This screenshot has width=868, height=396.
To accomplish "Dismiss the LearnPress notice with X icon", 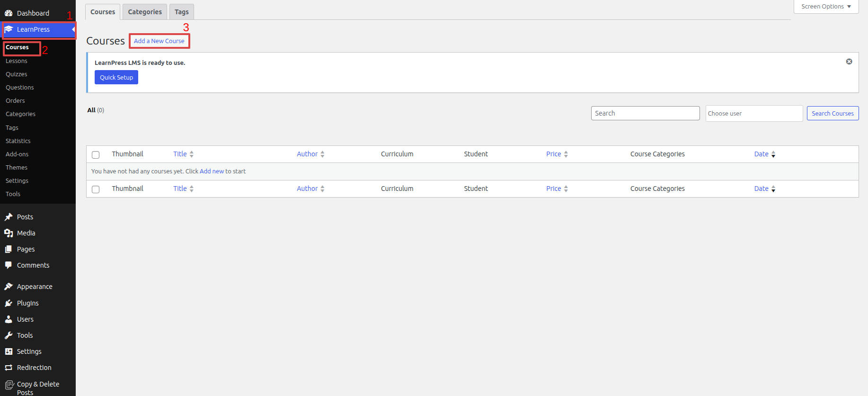I will pos(849,62).
